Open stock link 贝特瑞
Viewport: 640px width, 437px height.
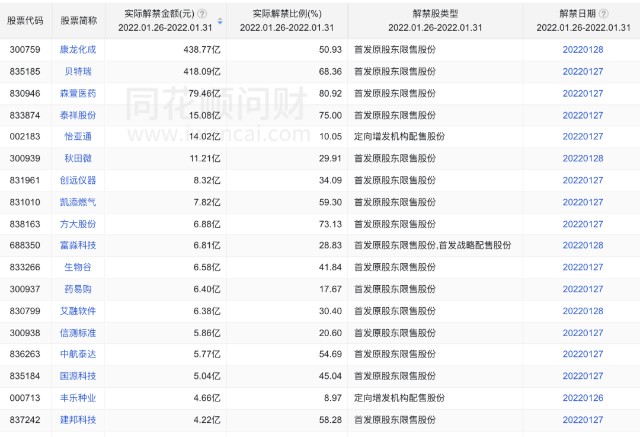click(x=78, y=71)
